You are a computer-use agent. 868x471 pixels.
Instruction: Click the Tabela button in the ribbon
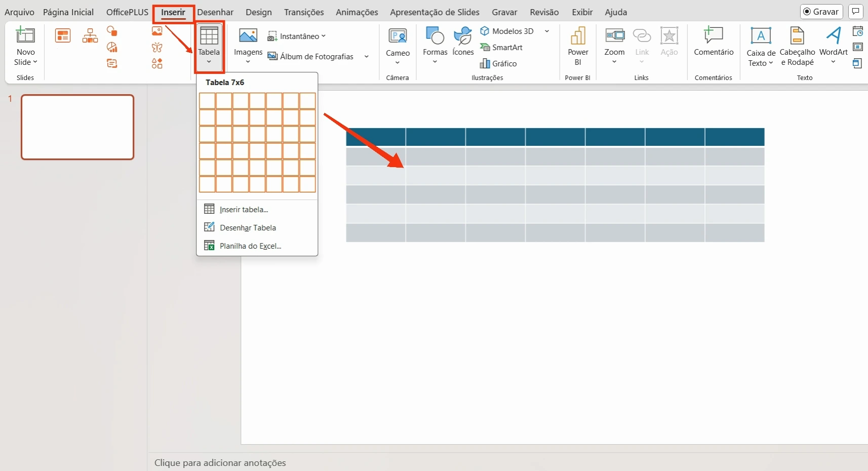point(209,47)
